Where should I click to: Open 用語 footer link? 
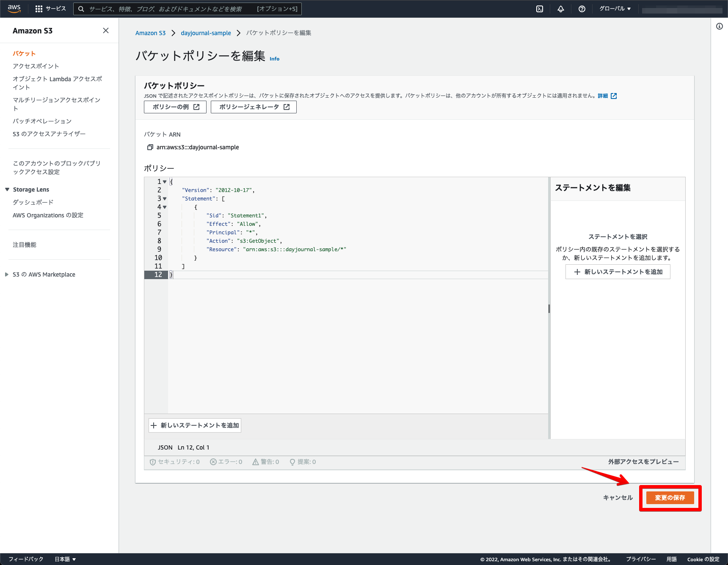tap(672, 559)
